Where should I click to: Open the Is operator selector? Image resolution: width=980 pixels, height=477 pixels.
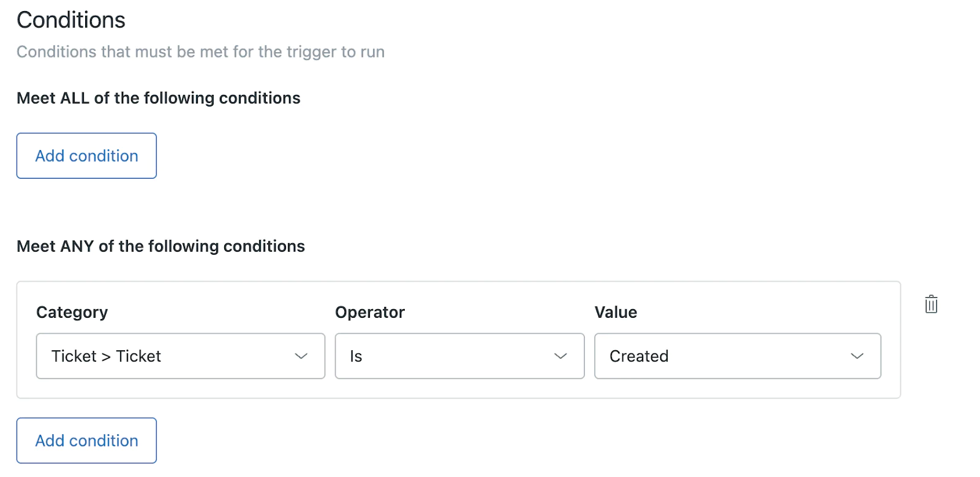pos(459,356)
